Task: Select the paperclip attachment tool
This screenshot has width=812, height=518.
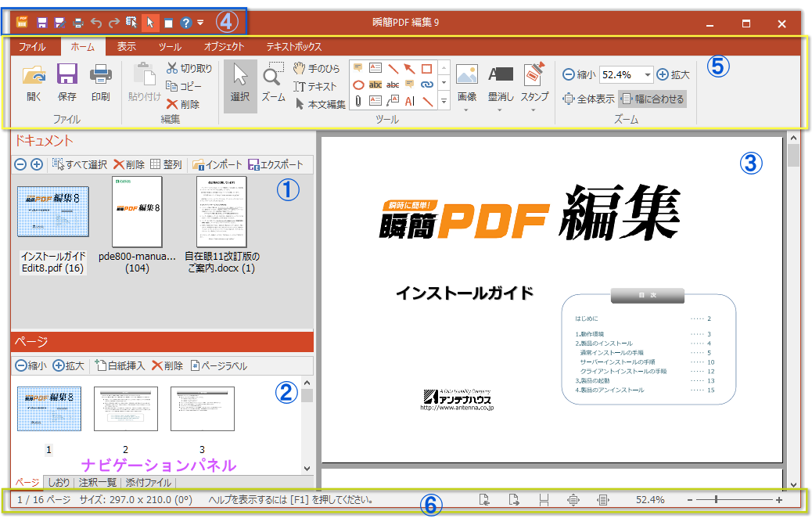Action: coord(358,101)
